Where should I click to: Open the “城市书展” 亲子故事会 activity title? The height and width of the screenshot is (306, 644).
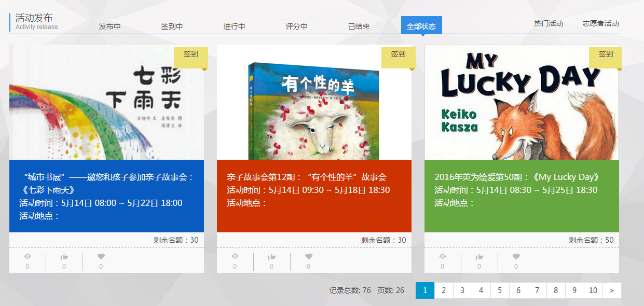click(106, 183)
